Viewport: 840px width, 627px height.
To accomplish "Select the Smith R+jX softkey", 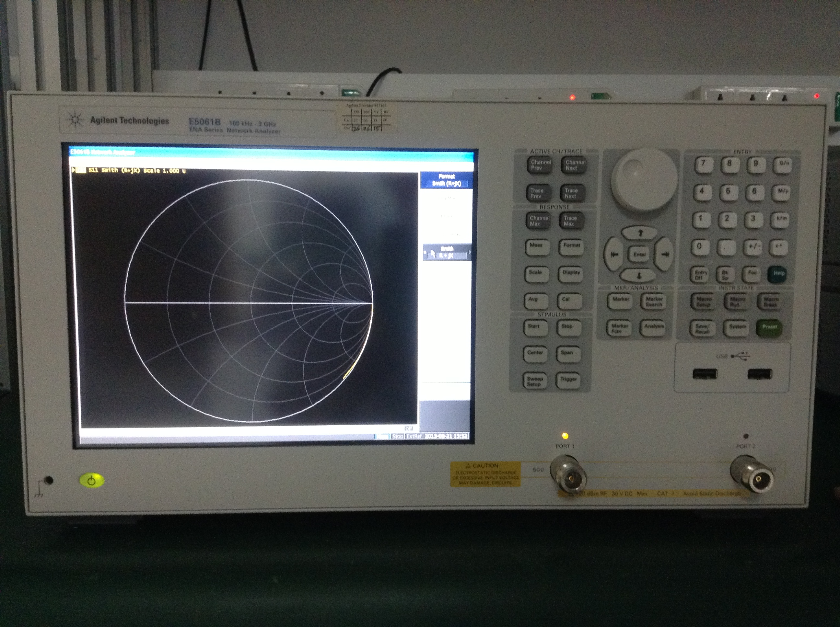I will pyautogui.click(x=447, y=252).
